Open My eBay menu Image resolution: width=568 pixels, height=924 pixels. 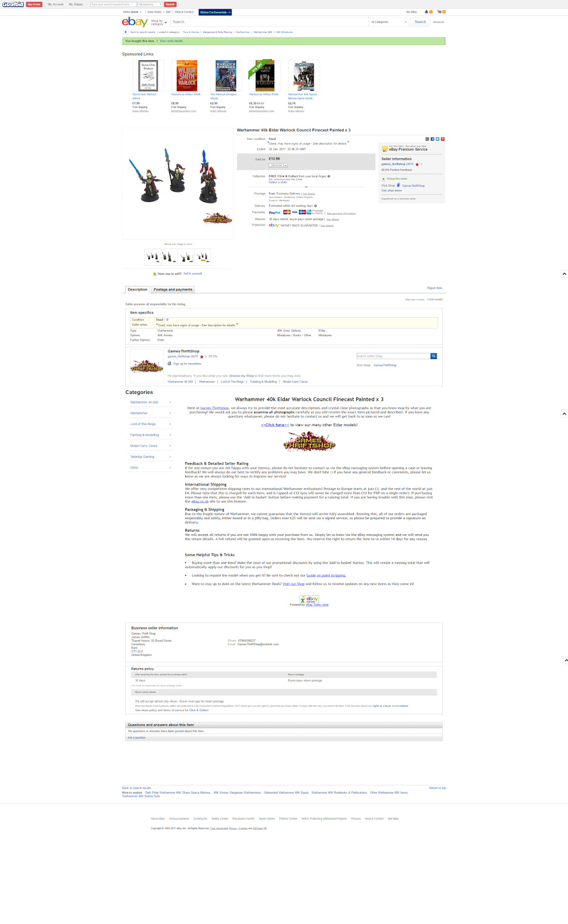[412, 12]
